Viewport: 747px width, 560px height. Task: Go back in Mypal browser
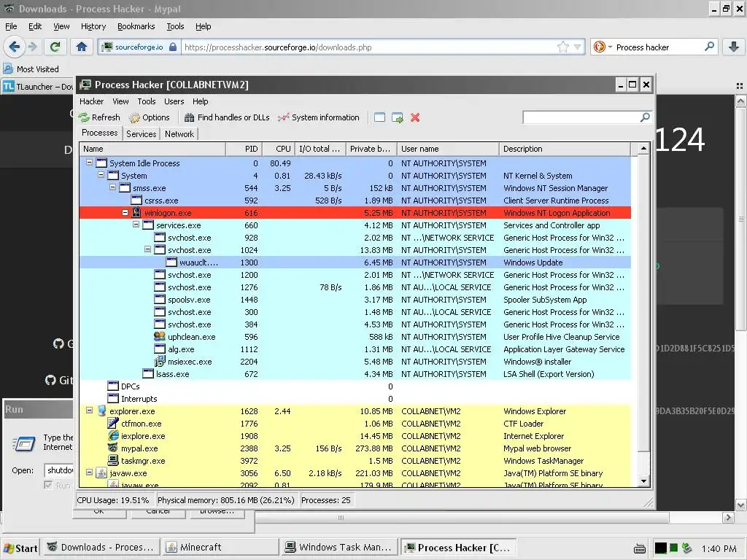14,47
